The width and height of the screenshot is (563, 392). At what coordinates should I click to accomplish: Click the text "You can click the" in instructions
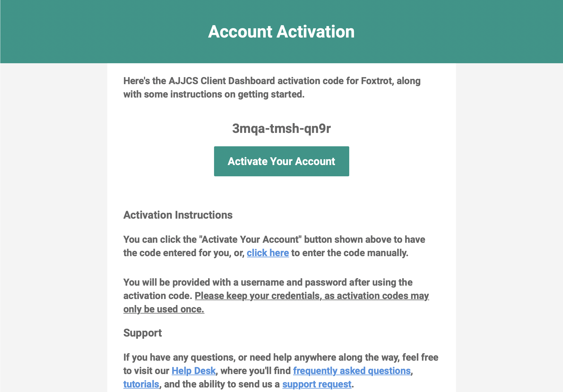click(160, 240)
